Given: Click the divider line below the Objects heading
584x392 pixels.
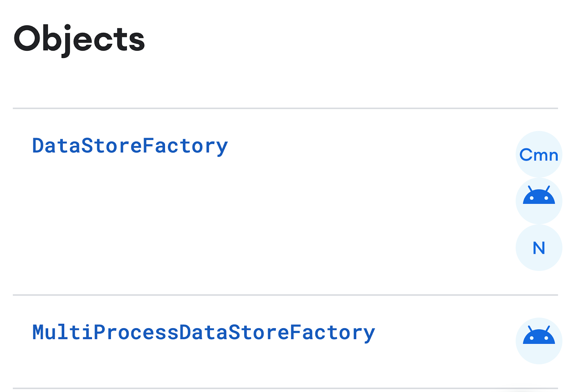Looking at the screenshot, I should [285, 108].
